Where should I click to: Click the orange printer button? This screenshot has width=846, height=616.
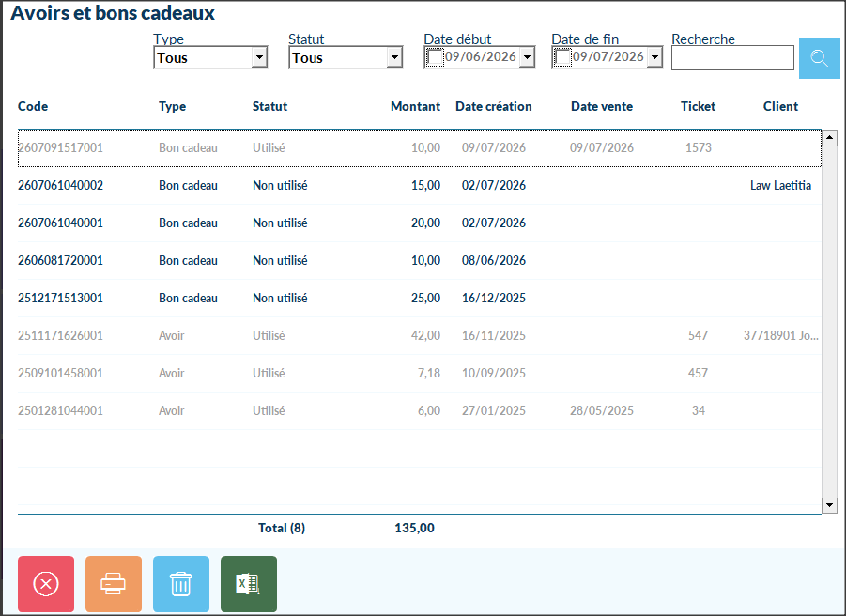114,584
